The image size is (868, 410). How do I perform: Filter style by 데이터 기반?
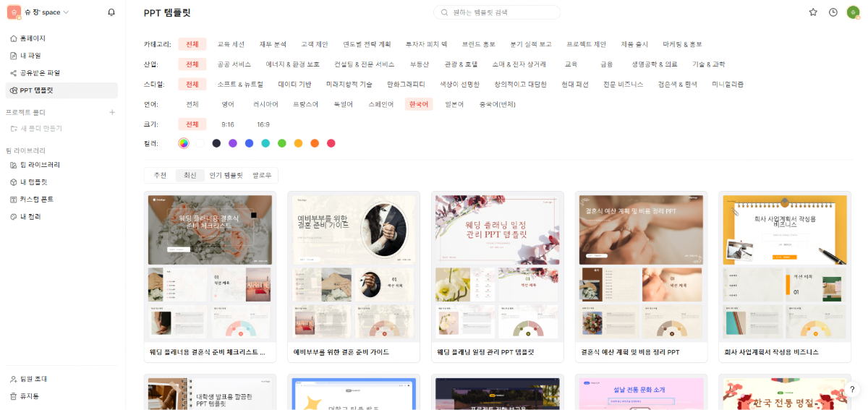tap(294, 84)
